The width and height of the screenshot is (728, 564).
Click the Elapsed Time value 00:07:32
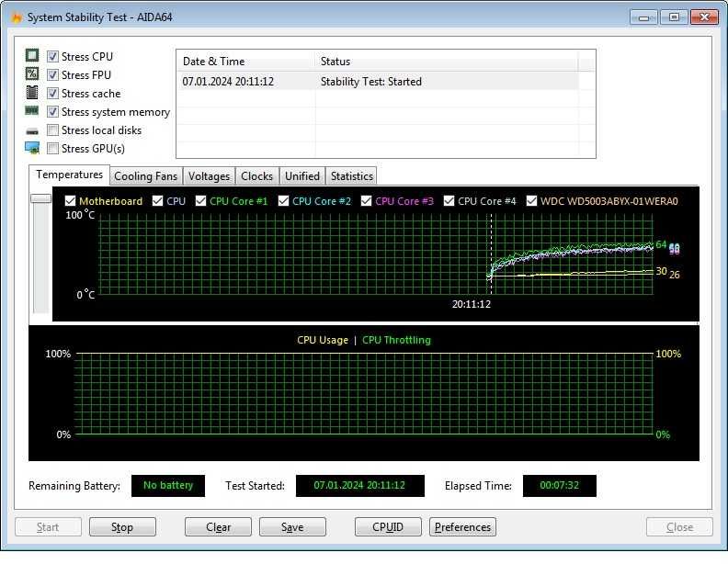(x=560, y=486)
